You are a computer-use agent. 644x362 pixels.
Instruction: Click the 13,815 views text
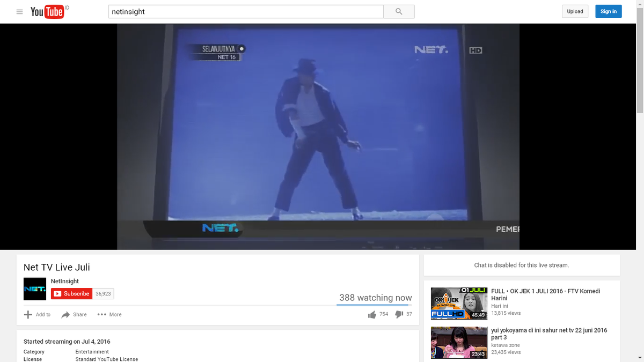tap(506, 313)
